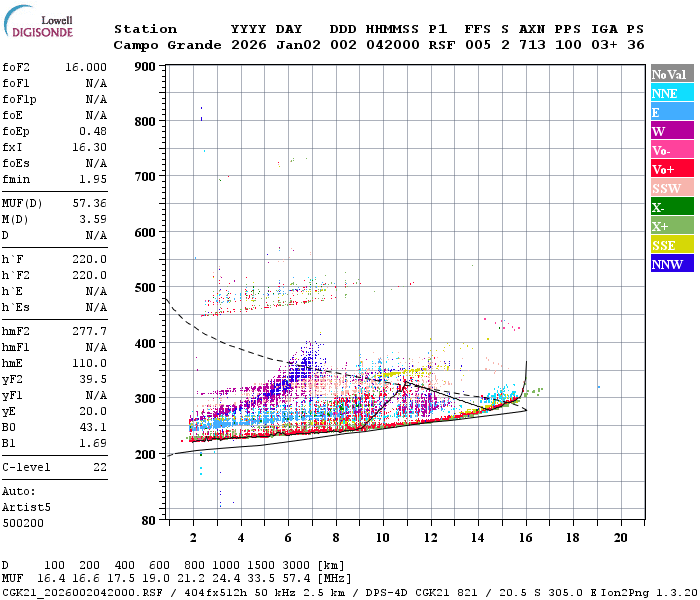Select the NoVal gray legend swatch

click(672, 74)
